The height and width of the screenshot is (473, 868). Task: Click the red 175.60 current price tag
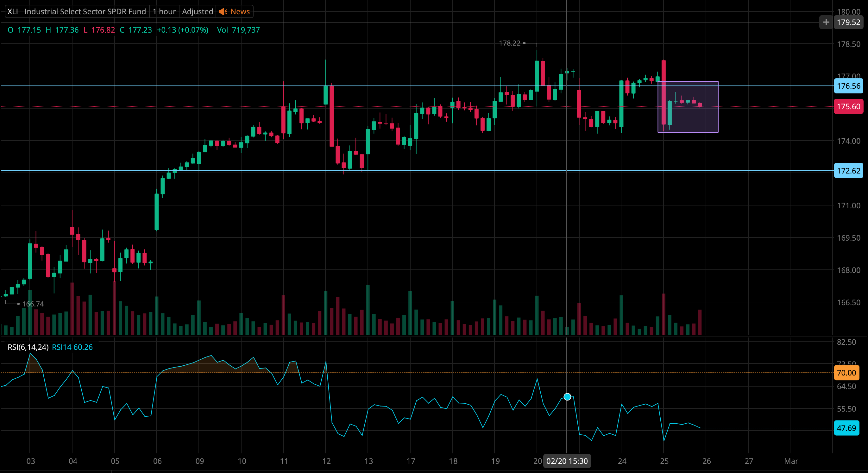[848, 107]
